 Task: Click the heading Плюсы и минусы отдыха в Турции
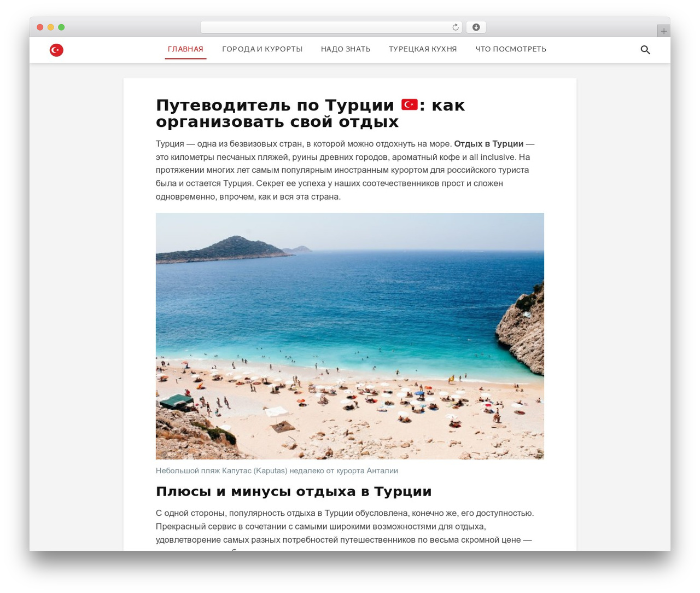pyautogui.click(x=294, y=491)
